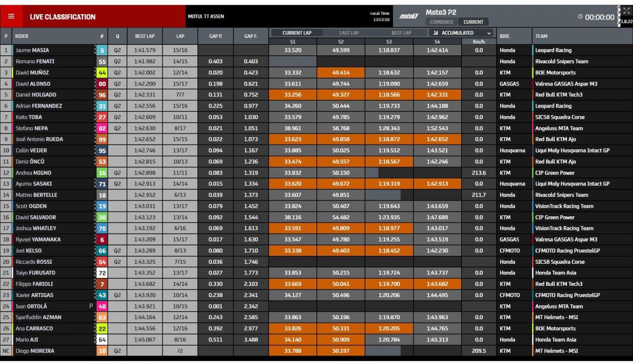Viewport: 633px width, 364px height.
Task: Select the CURRENT session toggle
Action: [473, 22]
